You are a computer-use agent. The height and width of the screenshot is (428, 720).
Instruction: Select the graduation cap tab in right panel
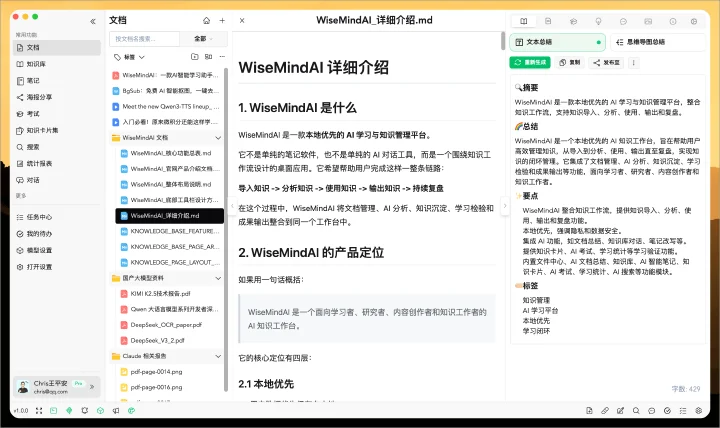tap(573, 21)
